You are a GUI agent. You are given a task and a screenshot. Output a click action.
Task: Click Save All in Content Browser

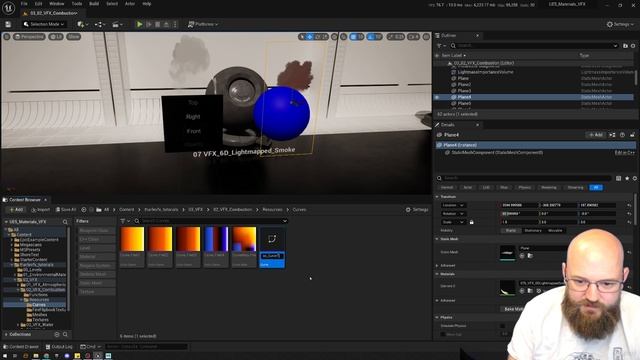(x=66, y=210)
